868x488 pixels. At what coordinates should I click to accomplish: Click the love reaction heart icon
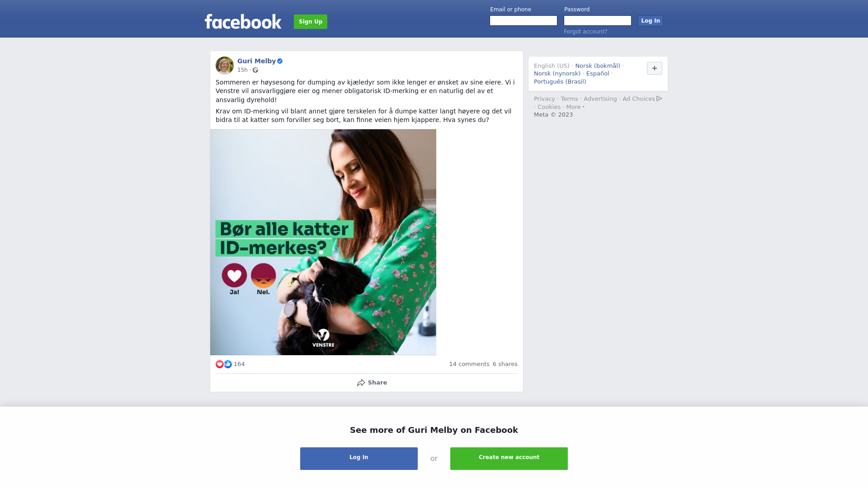click(220, 364)
